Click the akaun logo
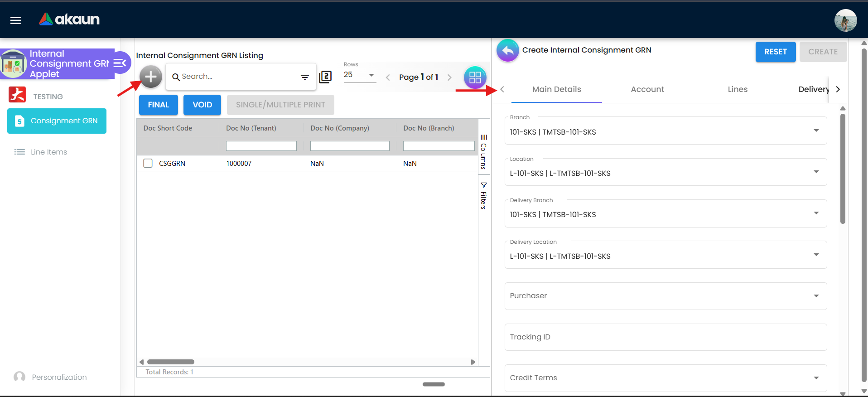Viewport: 868px width, 397px height. [x=69, y=19]
